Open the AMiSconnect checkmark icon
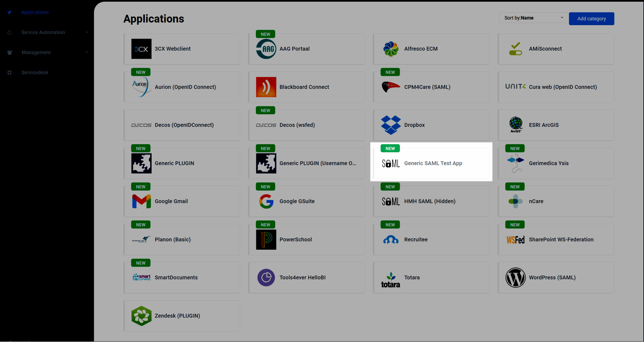 pos(516,49)
